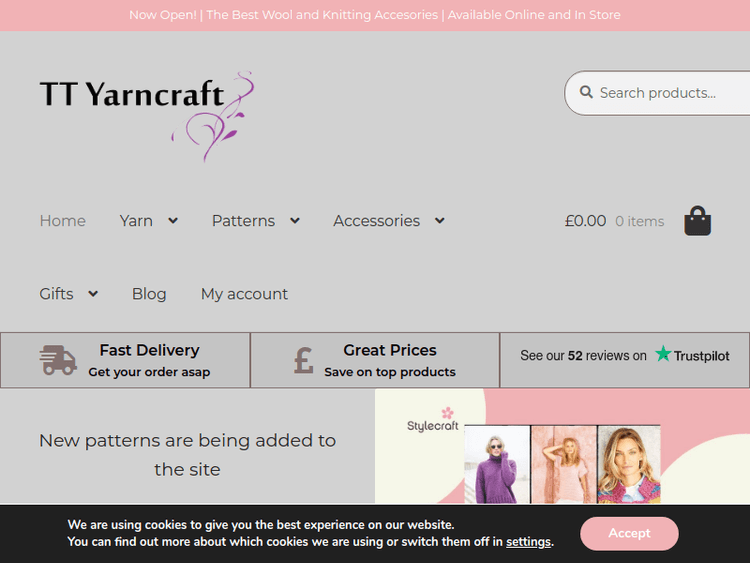
Task: Click the TT Yarncraft logo
Action: coord(147,117)
